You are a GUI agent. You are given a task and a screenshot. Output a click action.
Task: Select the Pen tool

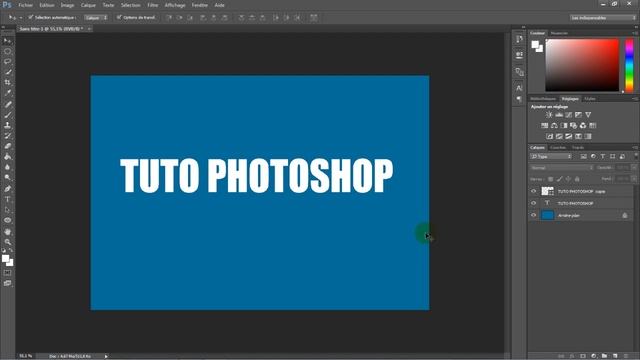point(7,189)
